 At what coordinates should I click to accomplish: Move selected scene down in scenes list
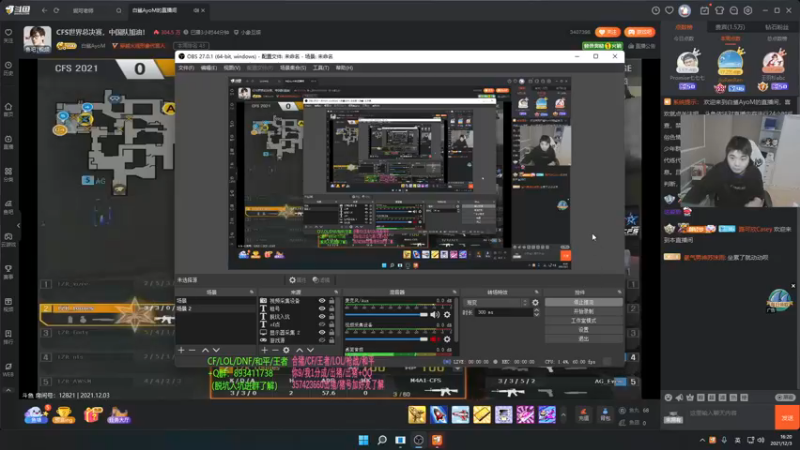216,350
